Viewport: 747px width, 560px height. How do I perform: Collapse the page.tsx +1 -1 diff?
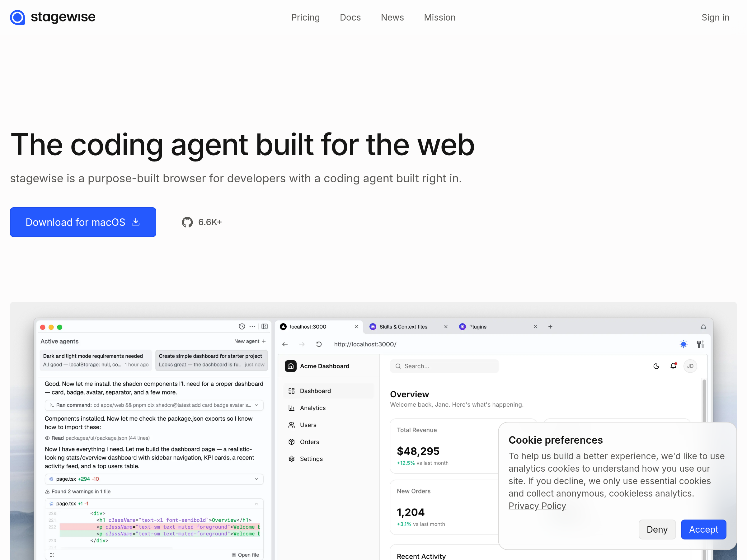tap(256, 504)
